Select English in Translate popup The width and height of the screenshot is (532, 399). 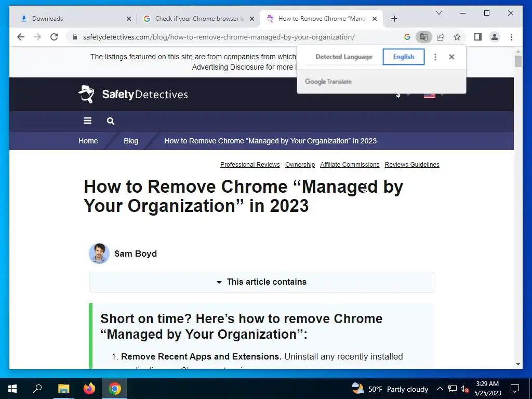pyautogui.click(x=403, y=57)
